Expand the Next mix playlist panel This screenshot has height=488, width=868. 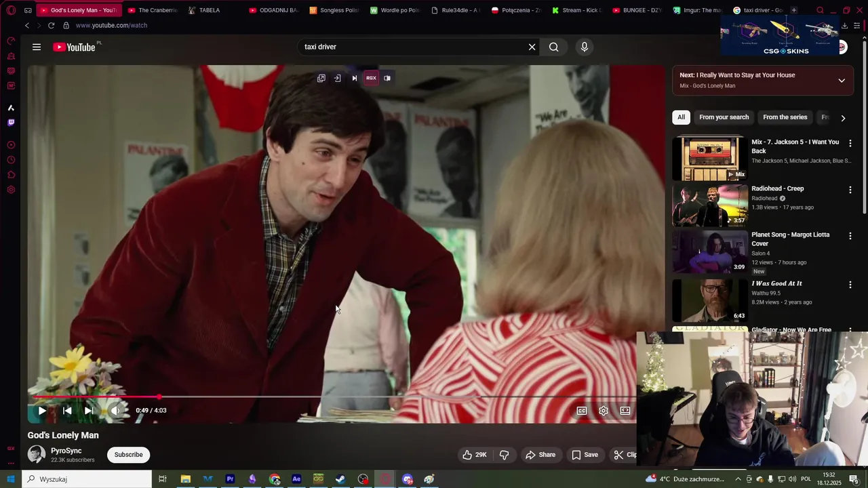coord(842,80)
